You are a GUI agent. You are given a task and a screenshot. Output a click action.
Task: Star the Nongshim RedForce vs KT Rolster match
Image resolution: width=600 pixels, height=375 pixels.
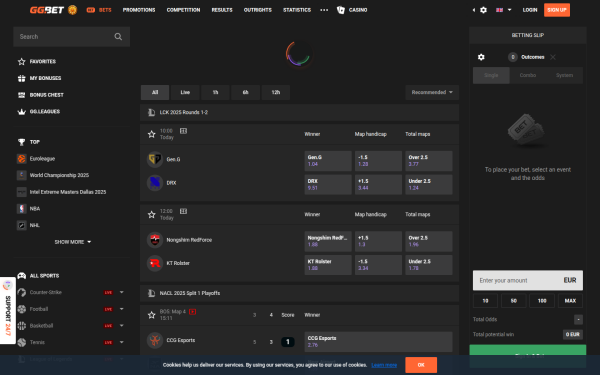pos(152,215)
